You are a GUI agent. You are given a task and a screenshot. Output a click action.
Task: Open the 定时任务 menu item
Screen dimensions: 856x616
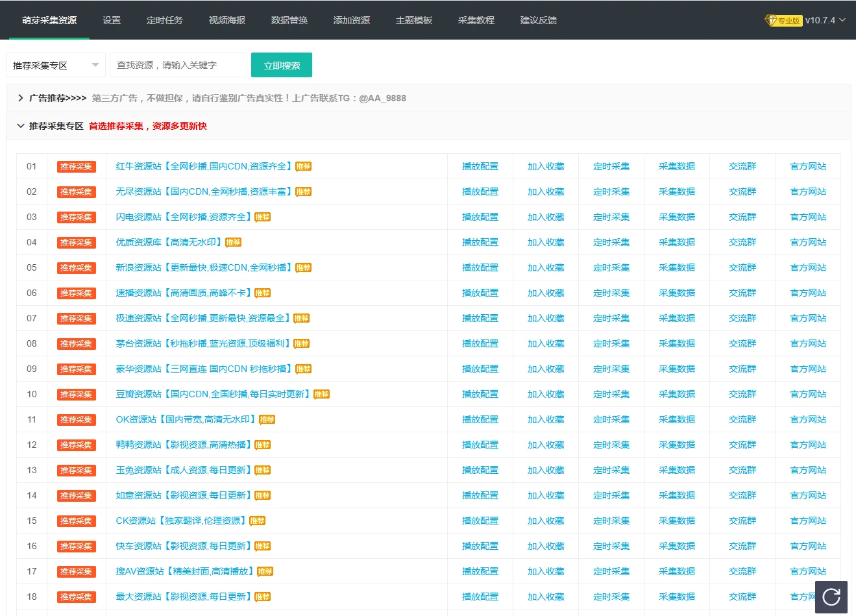(165, 20)
